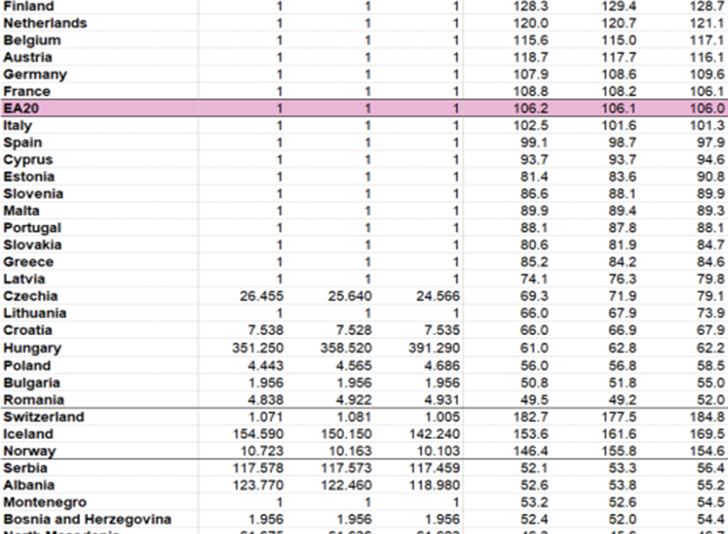
Task: Click the EA20 row's 106.2 value
Action: [537, 109]
